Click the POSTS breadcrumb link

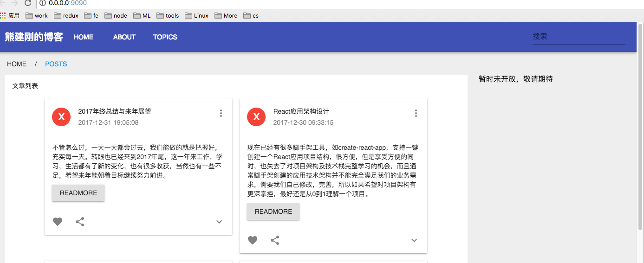[x=56, y=64]
